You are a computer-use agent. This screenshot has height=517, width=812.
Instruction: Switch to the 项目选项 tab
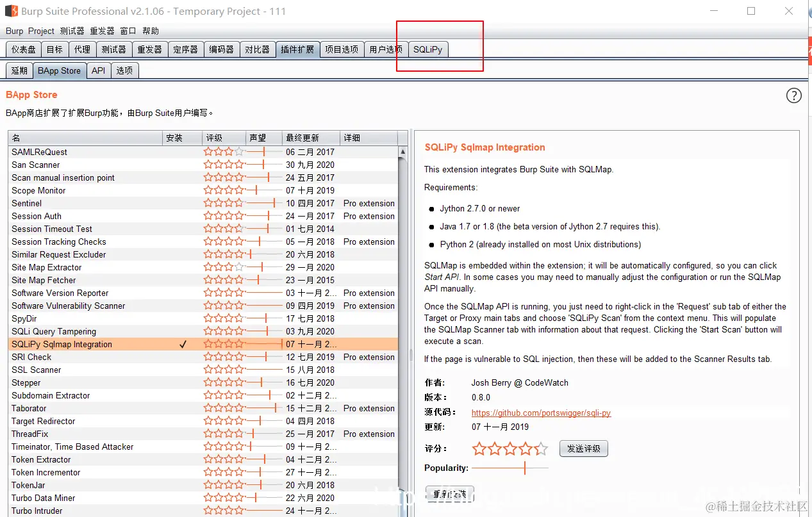point(341,49)
